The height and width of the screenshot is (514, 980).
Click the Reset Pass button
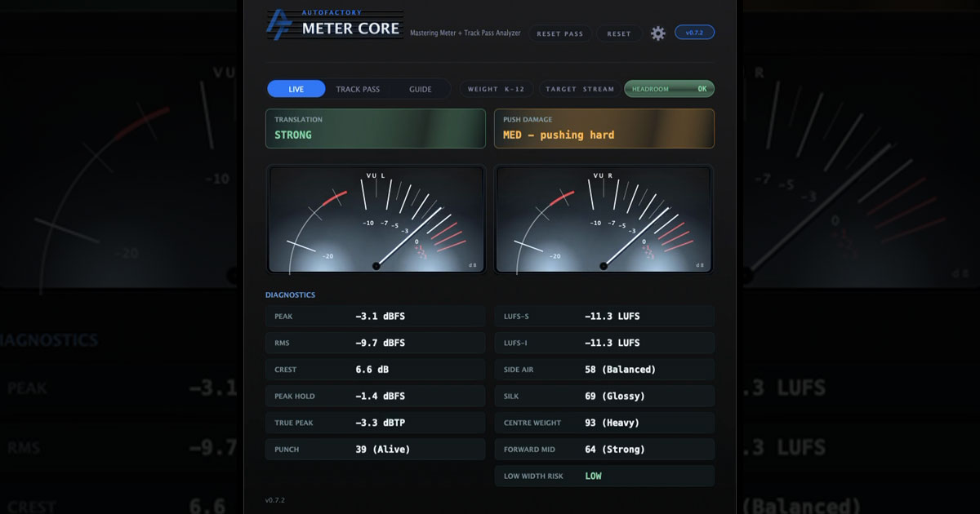pyautogui.click(x=561, y=33)
